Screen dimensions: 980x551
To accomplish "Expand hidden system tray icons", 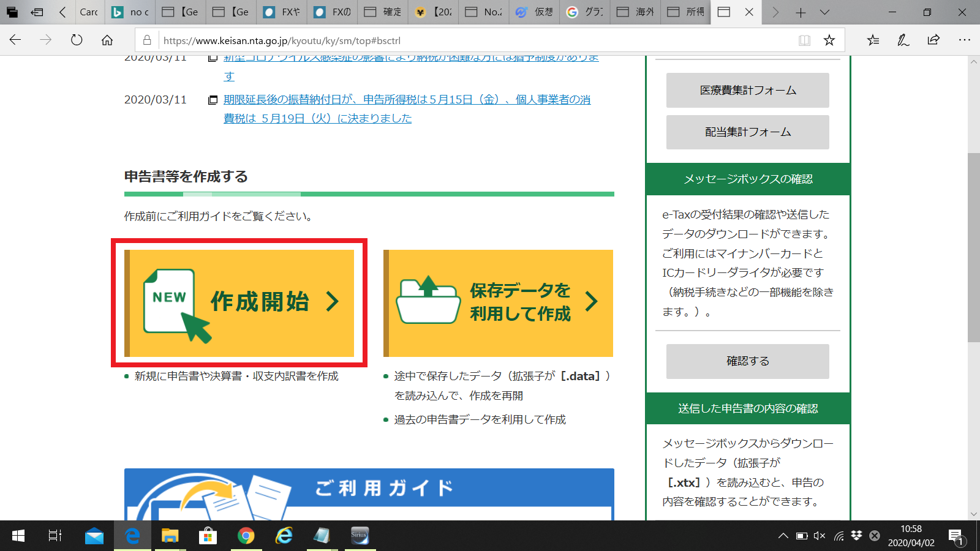I will [x=783, y=536].
